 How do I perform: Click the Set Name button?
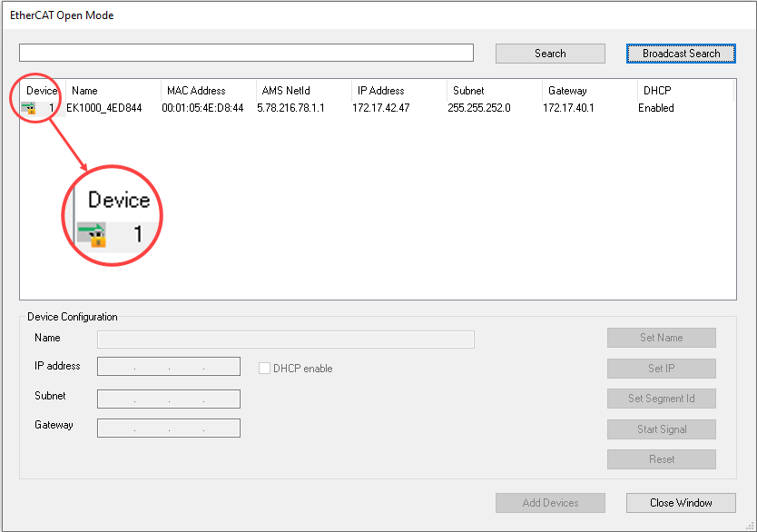(662, 338)
